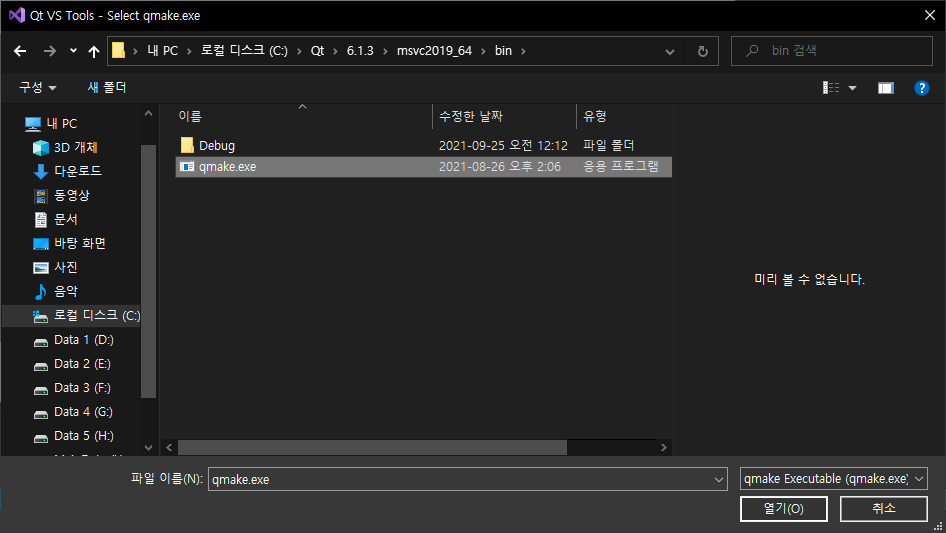The width and height of the screenshot is (946, 533).
Task: Go back to previous folder
Action: (x=20, y=51)
